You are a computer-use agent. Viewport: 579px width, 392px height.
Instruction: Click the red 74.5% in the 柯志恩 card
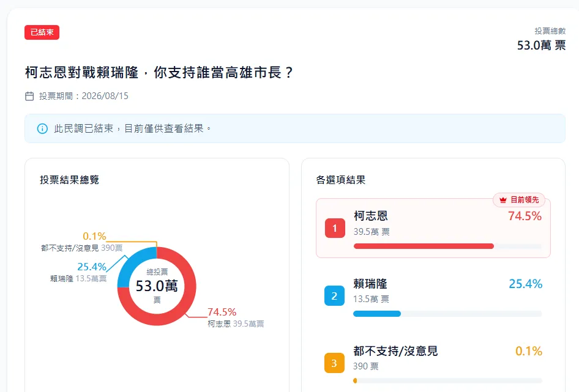[525, 216]
